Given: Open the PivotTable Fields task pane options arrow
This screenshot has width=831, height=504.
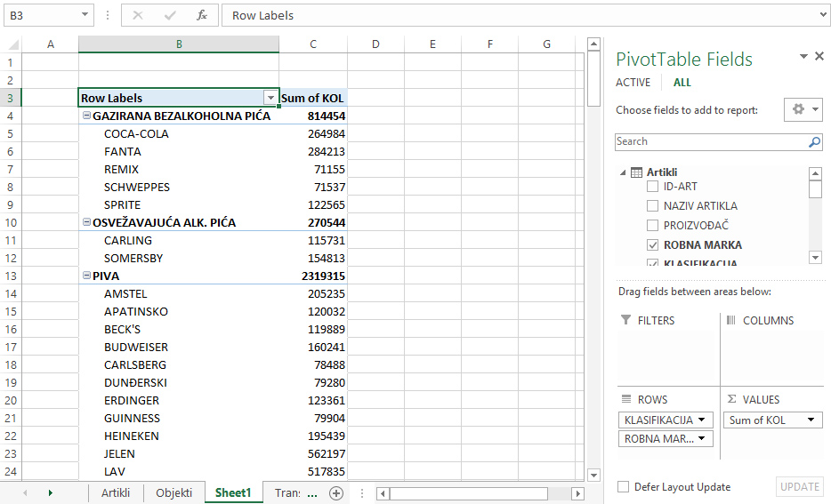Looking at the screenshot, I should click(x=803, y=57).
